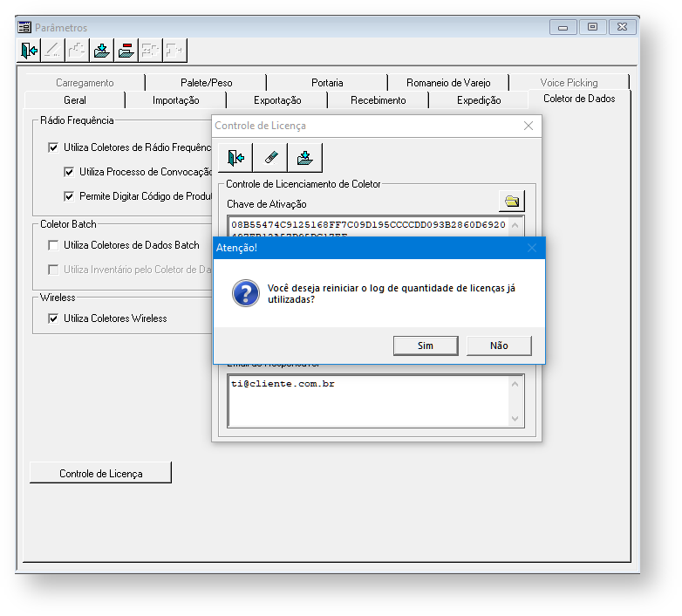Select the Coletor de Dados tab
682x616 pixels.
tap(579, 99)
